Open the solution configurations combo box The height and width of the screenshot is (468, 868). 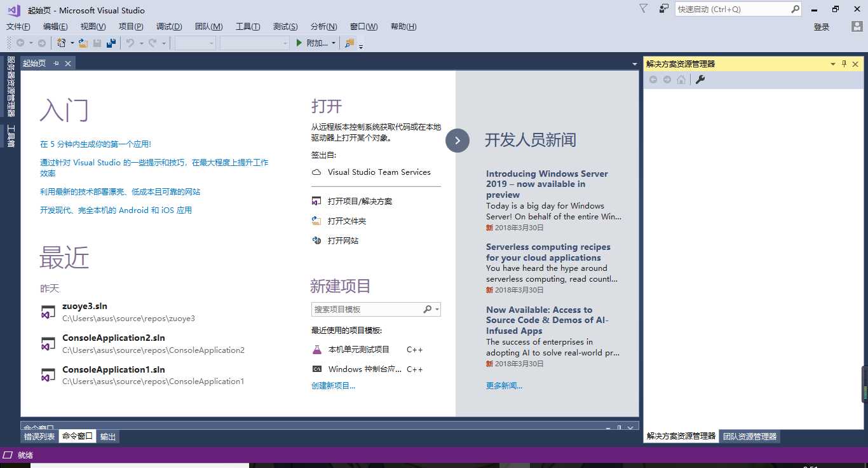point(196,43)
